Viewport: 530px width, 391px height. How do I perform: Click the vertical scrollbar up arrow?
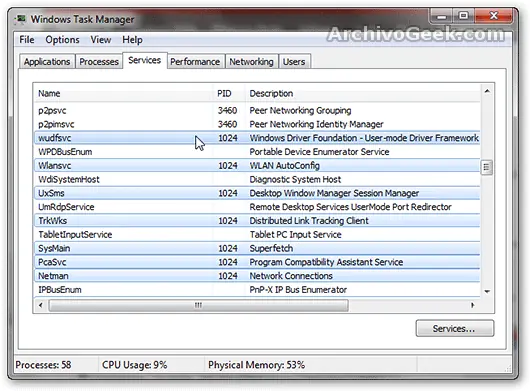[487, 91]
